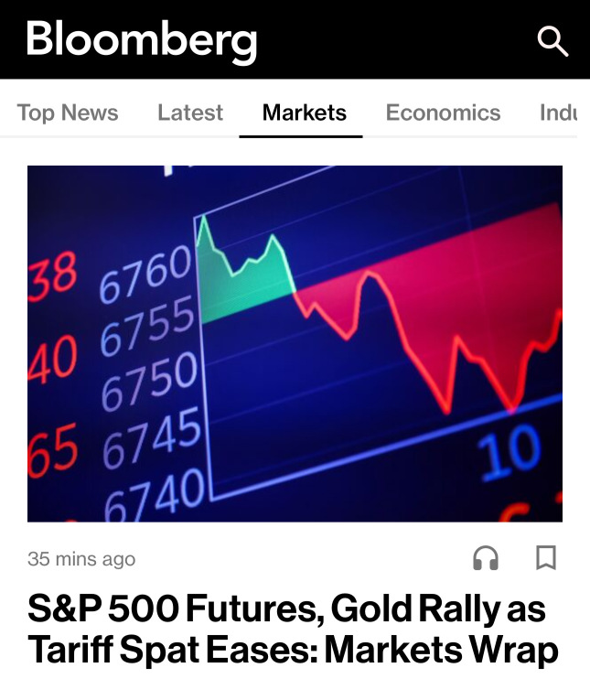This screenshot has width=590, height=700.
Task: Open the partially visible Industries tab
Action: pyautogui.click(x=558, y=113)
